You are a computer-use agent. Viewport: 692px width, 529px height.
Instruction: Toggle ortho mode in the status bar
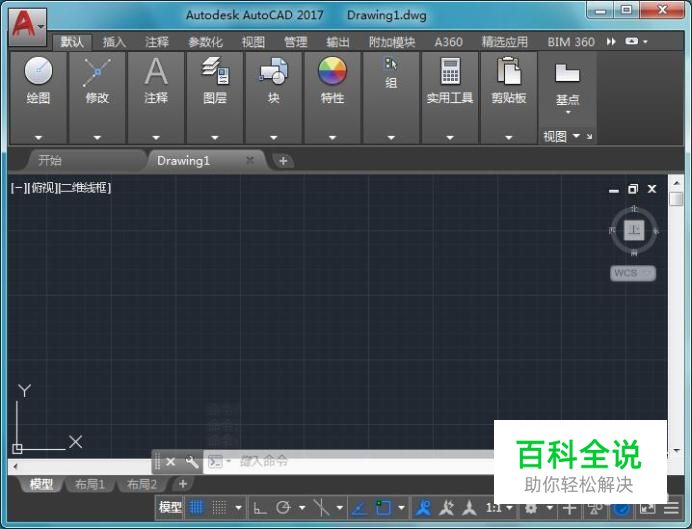coord(260,508)
